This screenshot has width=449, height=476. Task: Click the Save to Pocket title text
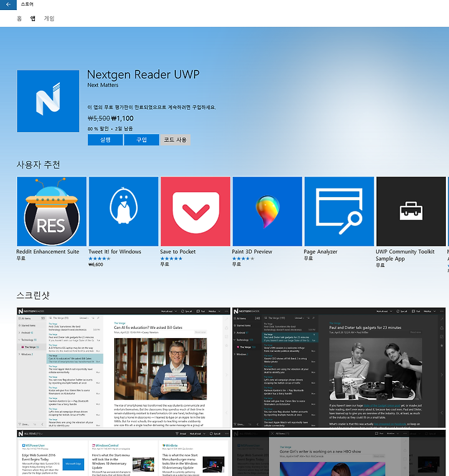(178, 251)
